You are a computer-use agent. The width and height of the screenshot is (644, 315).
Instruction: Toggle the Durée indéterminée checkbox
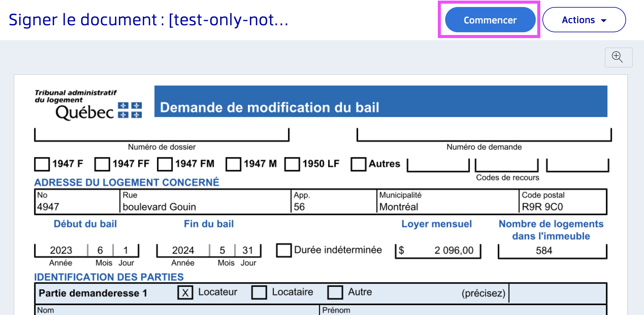pyautogui.click(x=284, y=250)
